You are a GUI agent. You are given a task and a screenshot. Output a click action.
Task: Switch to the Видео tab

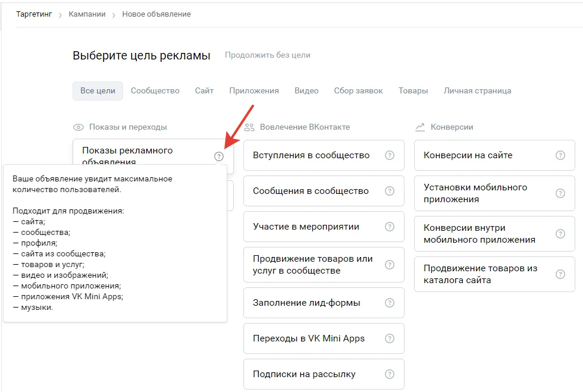tap(306, 91)
